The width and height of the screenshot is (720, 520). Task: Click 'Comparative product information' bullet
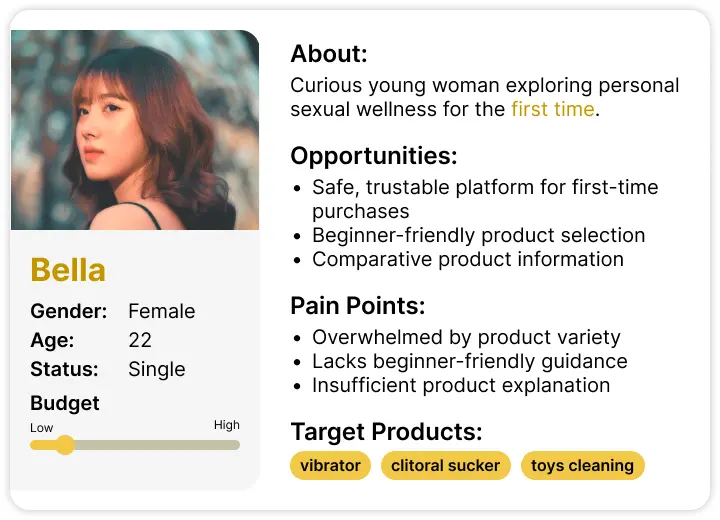468,259
